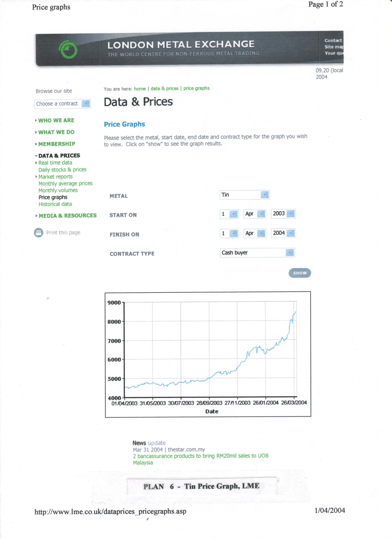Open the Choose a contract dropdown

pyautogui.click(x=86, y=104)
